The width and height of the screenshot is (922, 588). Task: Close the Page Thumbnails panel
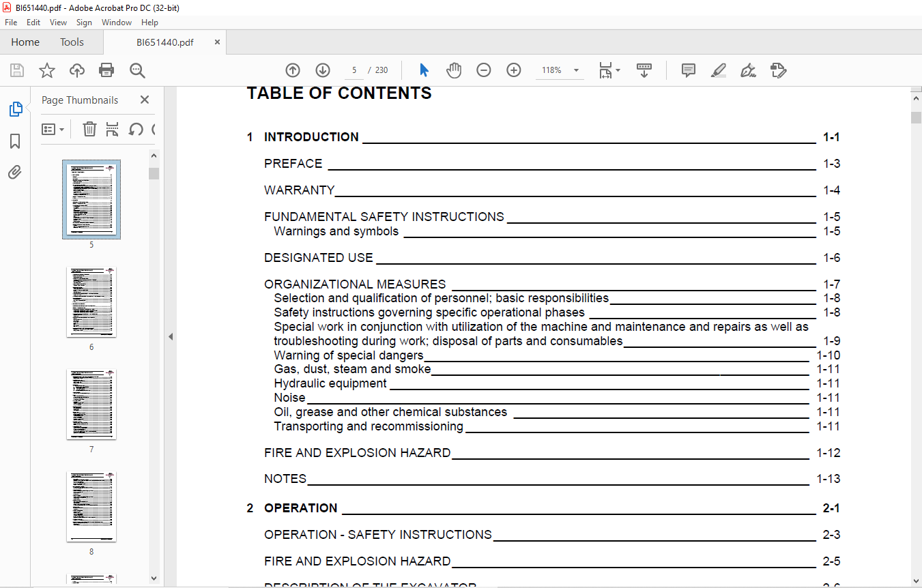145,100
